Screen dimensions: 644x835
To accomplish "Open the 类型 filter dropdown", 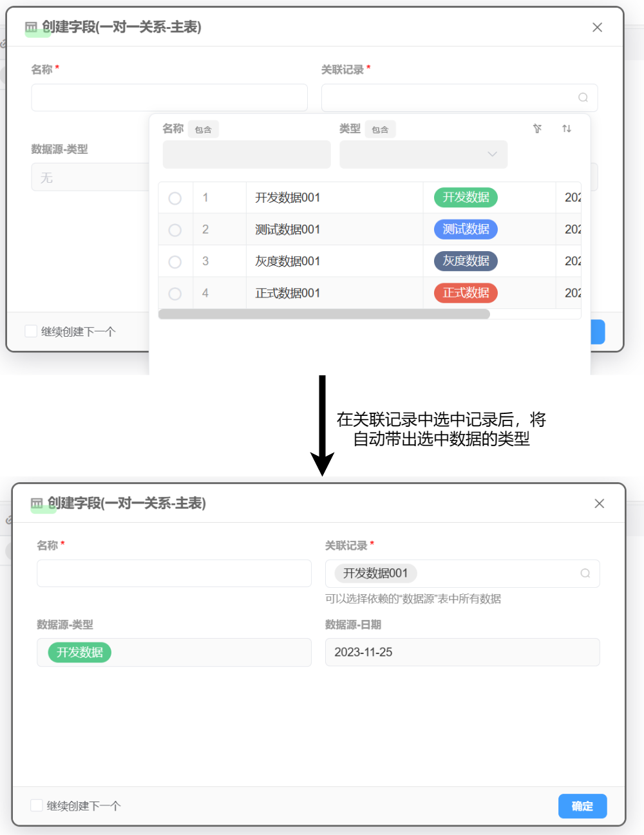I will tap(423, 155).
